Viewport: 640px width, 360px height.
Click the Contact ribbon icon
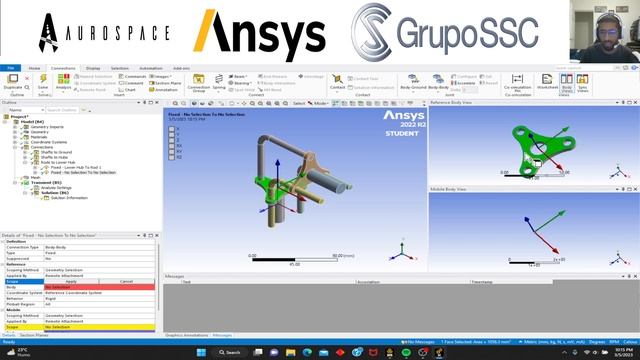point(337,79)
